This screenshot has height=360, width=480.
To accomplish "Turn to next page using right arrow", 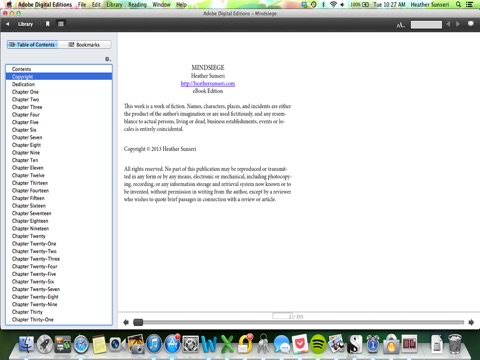I will [x=471, y=322].
